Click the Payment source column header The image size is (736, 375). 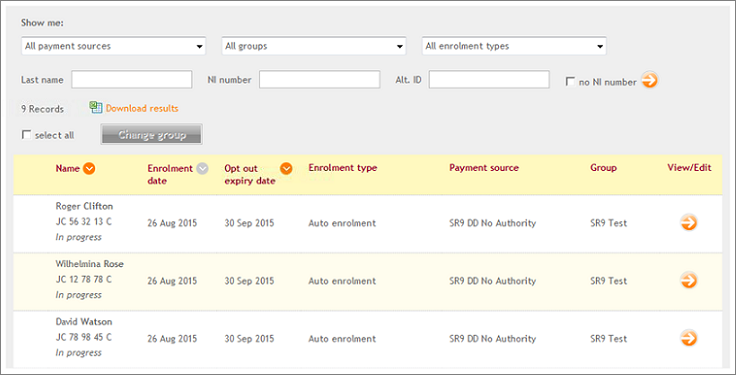coord(484,168)
